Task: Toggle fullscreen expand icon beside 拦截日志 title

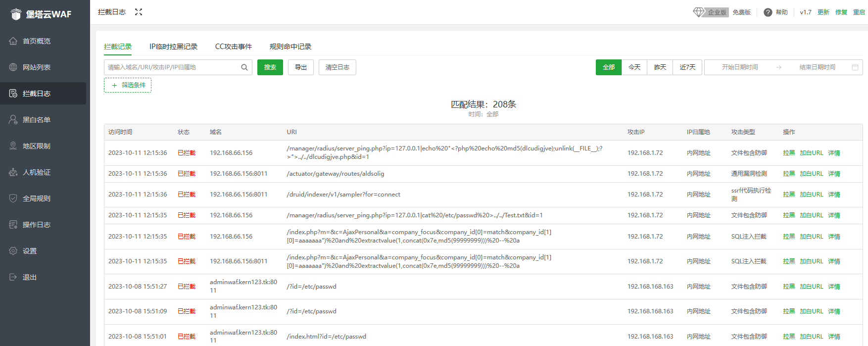Action: click(x=139, y=12)
